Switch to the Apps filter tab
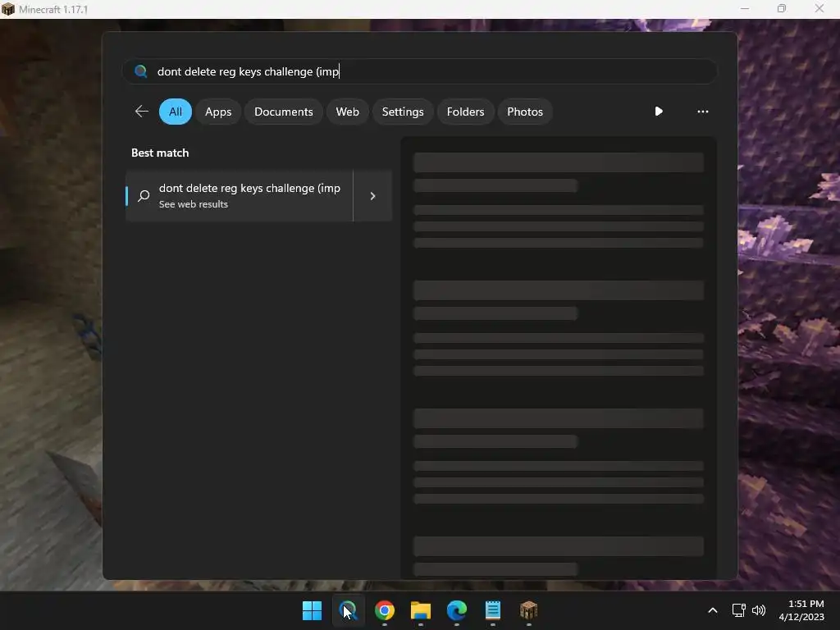Screen dimensions: 840x630 218,112
